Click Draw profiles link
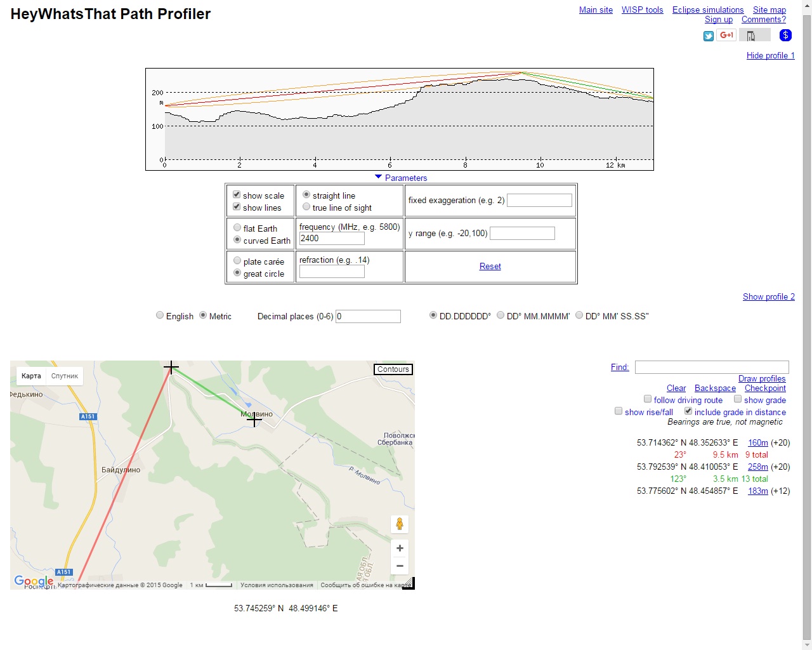812x650 pixels. (x=762, y=379)
